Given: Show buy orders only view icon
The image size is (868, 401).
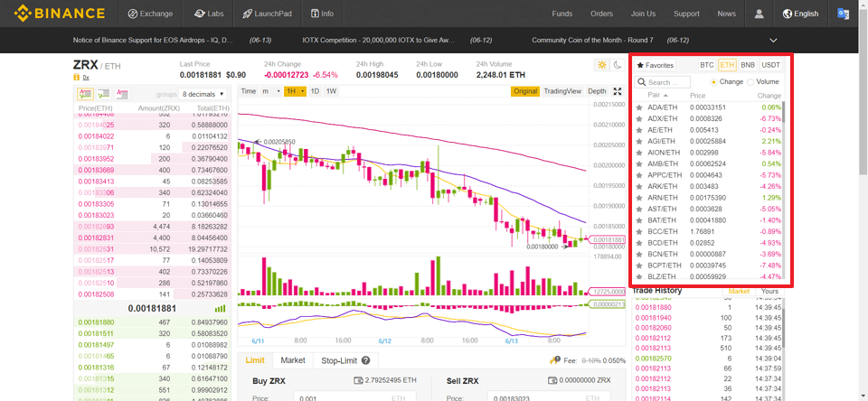Looking at the screenshot, I should 103,93.
